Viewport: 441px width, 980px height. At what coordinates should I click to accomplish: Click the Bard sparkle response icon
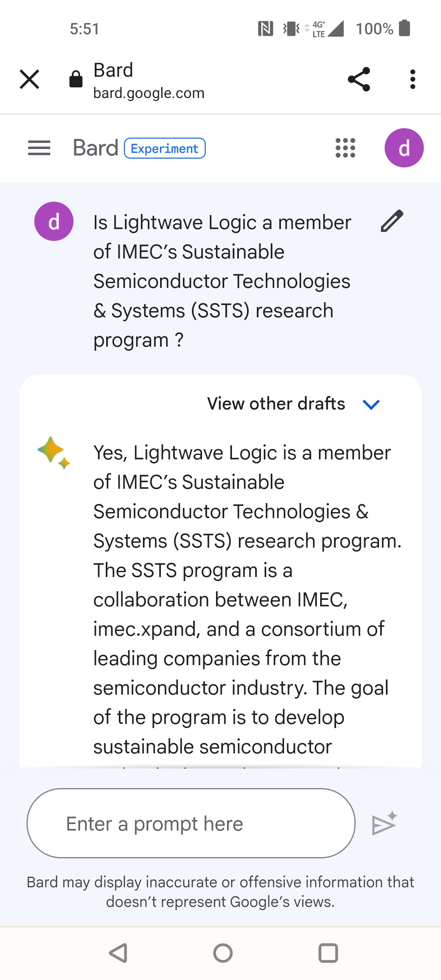click(x=54, y=452)
